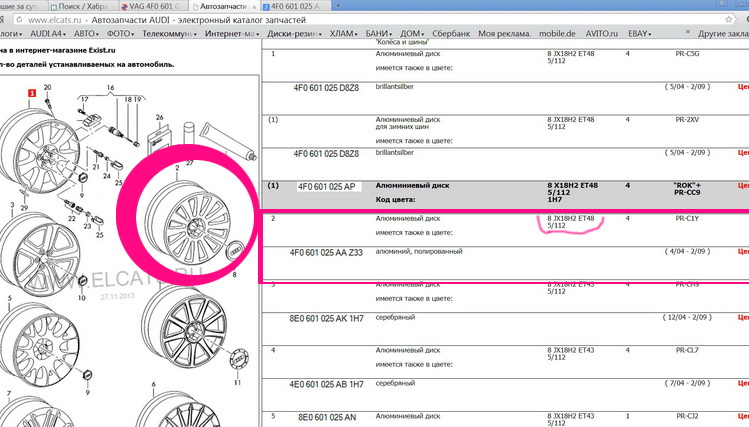Click part number 4F0 601 025 AA Z33

[326, 253]
